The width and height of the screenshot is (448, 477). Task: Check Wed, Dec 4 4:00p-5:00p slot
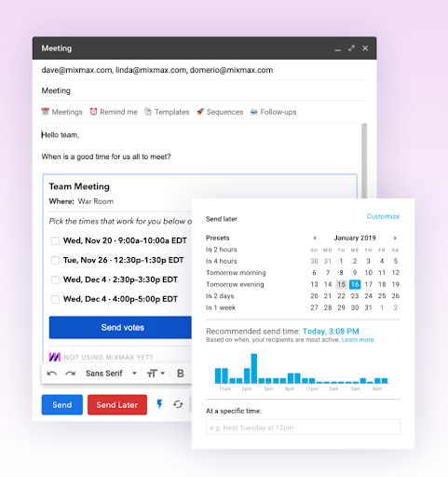[55, 299]
